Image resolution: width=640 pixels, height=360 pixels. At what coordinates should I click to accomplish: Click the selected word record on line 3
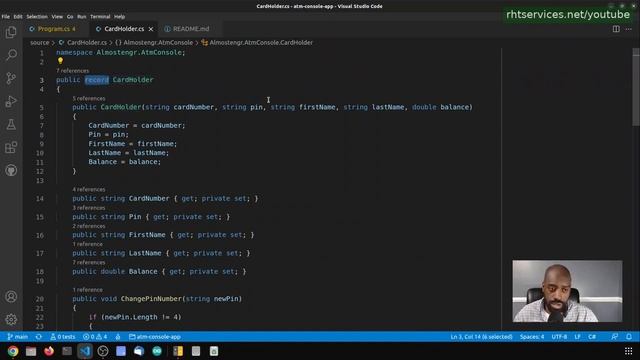97,80
